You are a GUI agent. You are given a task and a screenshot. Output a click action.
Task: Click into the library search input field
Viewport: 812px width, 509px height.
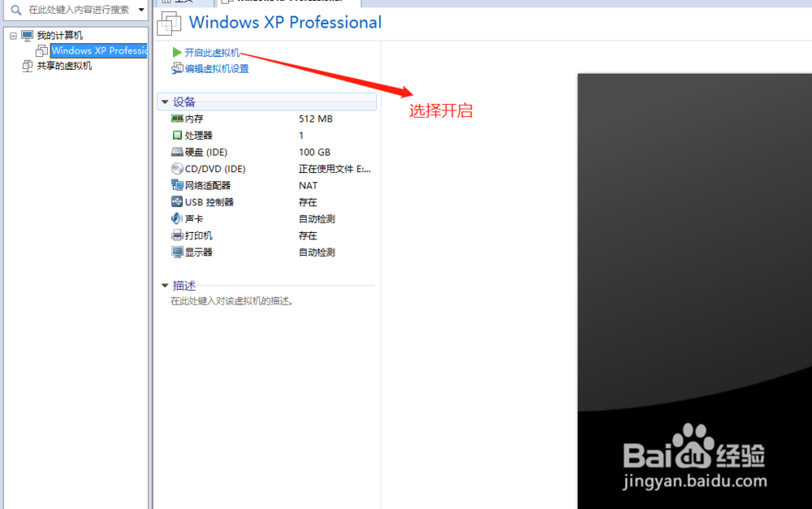[x=79, y=10]
